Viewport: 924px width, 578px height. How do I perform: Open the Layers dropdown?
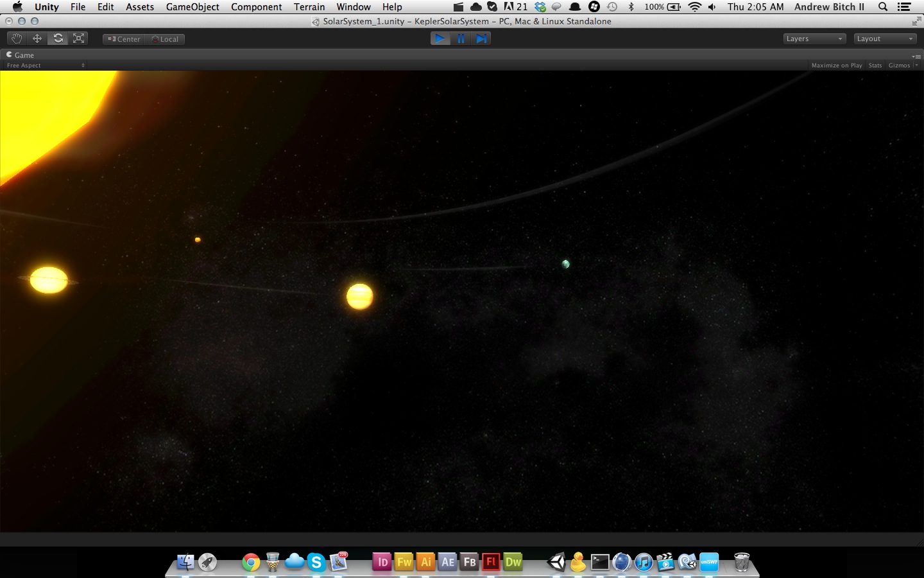814,39
